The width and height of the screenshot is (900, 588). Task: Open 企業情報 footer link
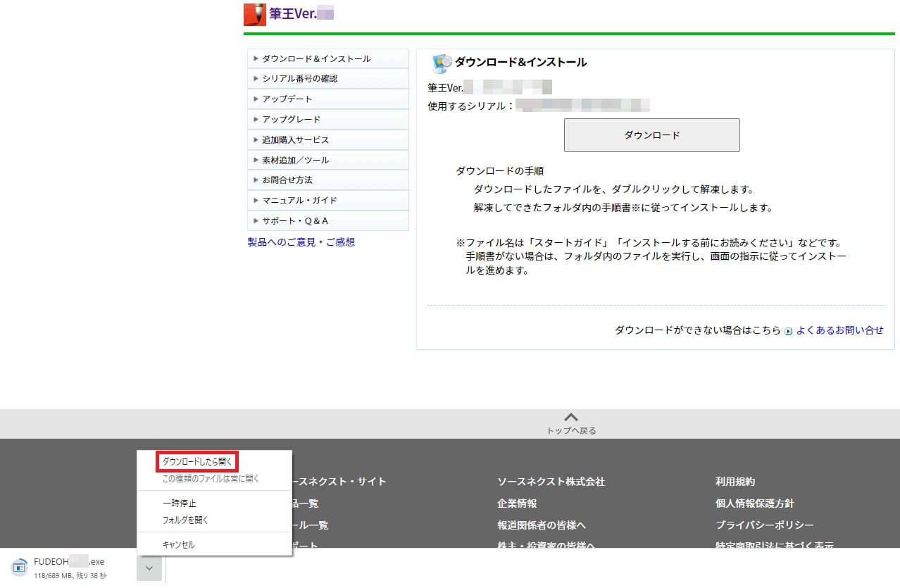517,503
